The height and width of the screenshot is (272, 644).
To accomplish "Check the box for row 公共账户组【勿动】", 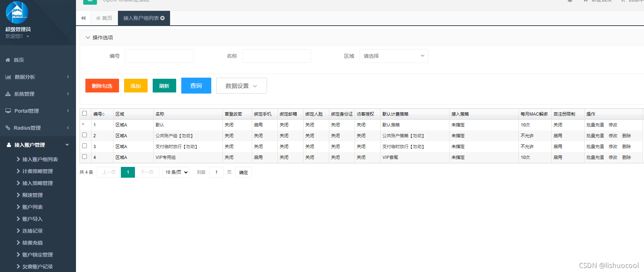I will [x=85, y=135].
